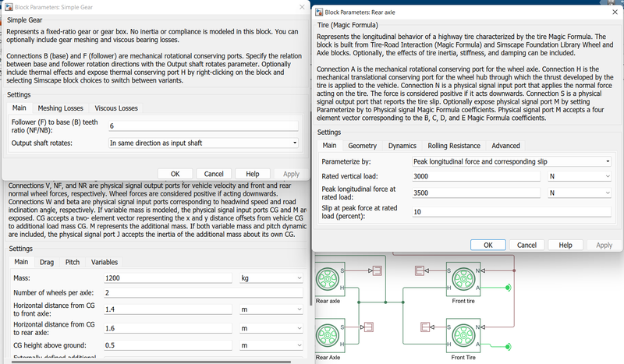The image size is (624, 364).
Task: Select the 'Front tire' block icon
Action: point(463,279)
